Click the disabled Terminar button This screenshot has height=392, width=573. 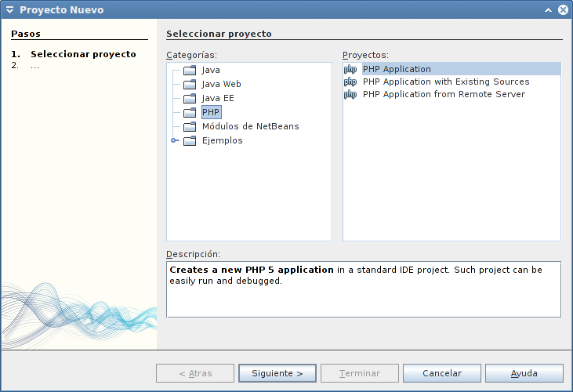pyautogui.click(x=360, y=373)
